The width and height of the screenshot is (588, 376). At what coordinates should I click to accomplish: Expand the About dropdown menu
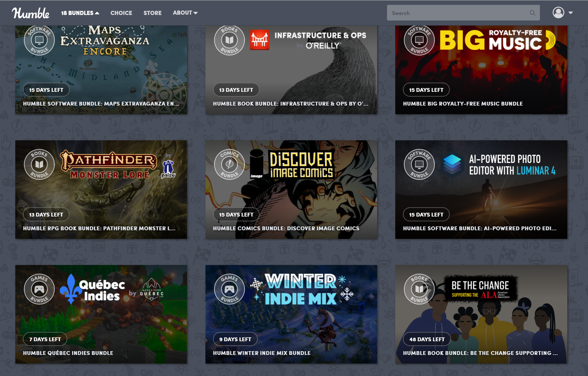pyautogui.click(x=185, y=13)
